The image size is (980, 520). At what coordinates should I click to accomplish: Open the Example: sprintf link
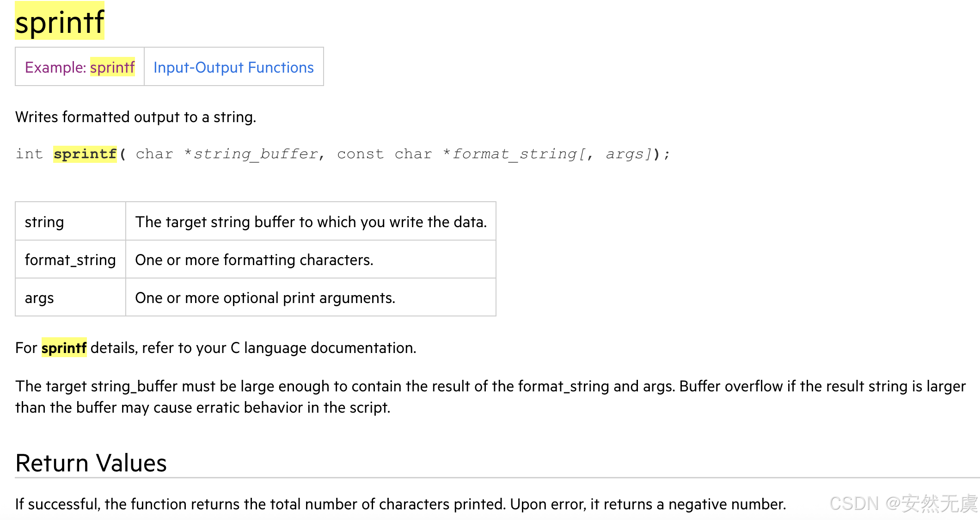[x=80, y=68]
